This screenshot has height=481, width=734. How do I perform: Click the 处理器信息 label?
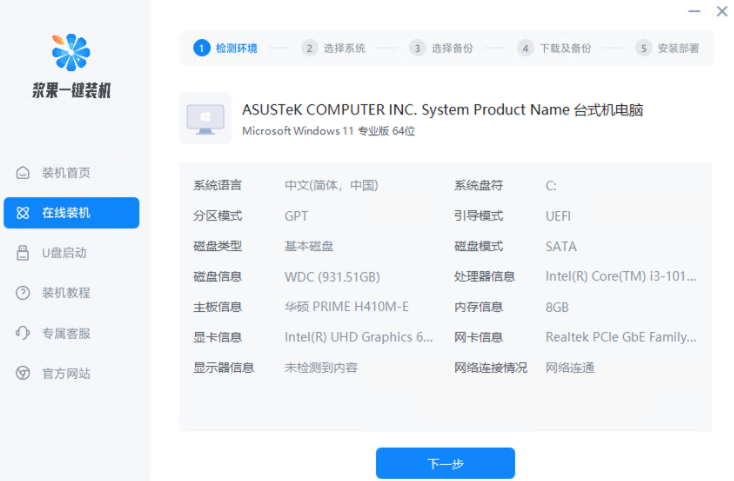coord(484,277)
